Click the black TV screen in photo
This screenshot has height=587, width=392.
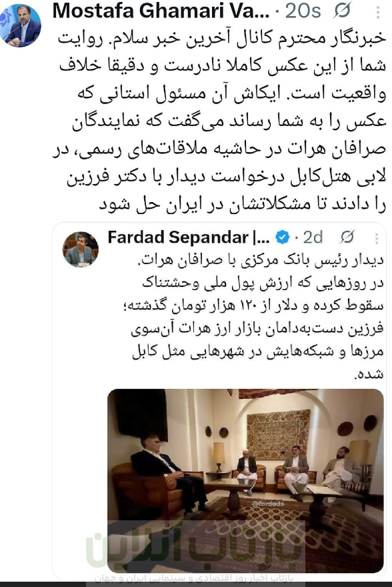[x=141, y=414]
